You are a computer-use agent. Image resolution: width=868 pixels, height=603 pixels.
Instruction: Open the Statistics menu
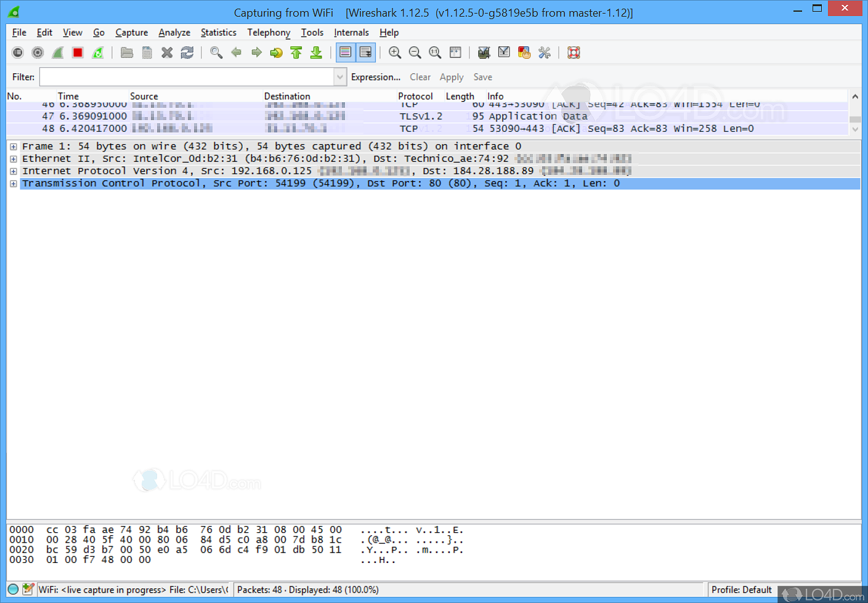[219, 32]
